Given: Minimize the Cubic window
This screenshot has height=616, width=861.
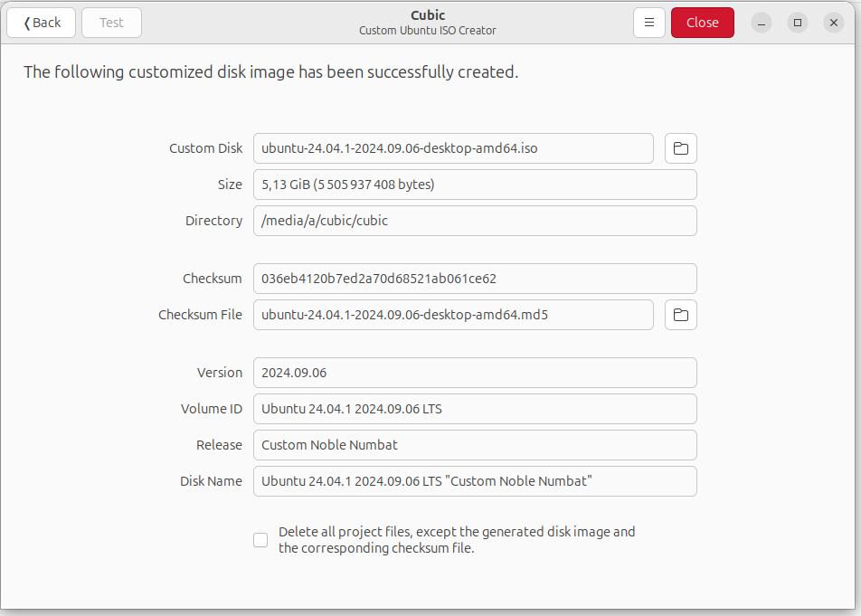Looking at the screenshot, I should 762,23.
